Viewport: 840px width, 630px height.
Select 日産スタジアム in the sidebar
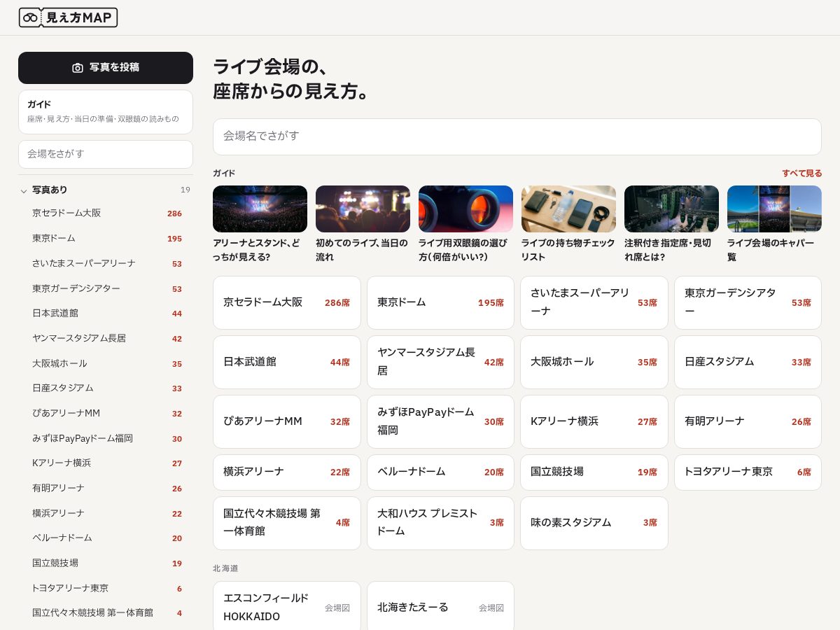pyautogui.click(x=106, y=388)
